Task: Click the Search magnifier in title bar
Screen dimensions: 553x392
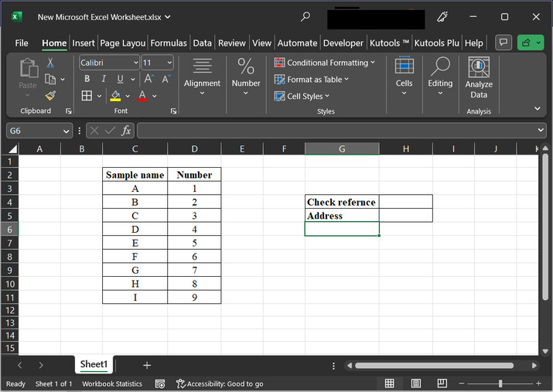Action: pyautogui.click(x=306, y=16)
